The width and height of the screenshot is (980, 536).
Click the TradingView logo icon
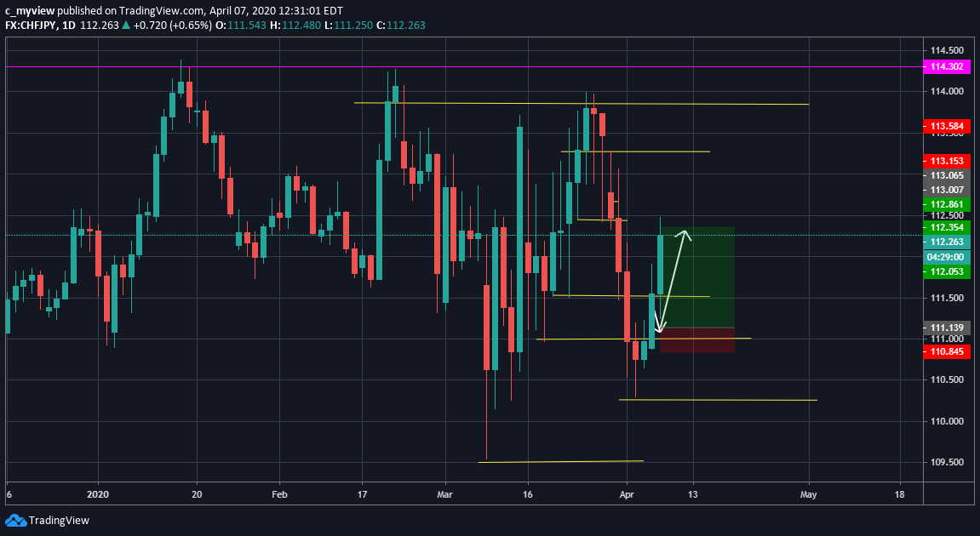[15, 520]
